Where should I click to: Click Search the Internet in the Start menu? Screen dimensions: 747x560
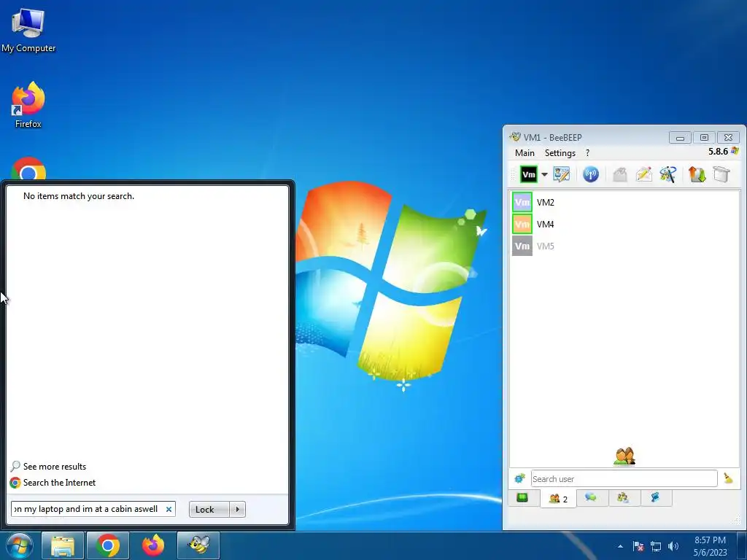tap(59, 483)
